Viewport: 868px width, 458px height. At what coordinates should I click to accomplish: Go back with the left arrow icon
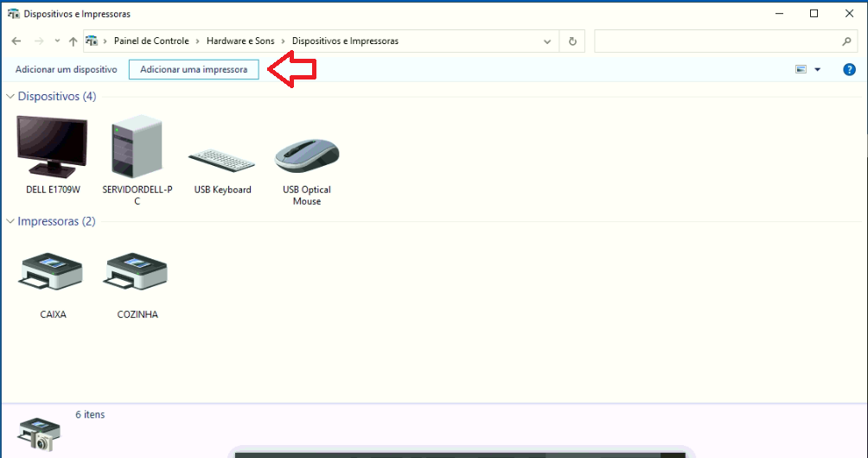pyautogui.click(x=16, y=41)
